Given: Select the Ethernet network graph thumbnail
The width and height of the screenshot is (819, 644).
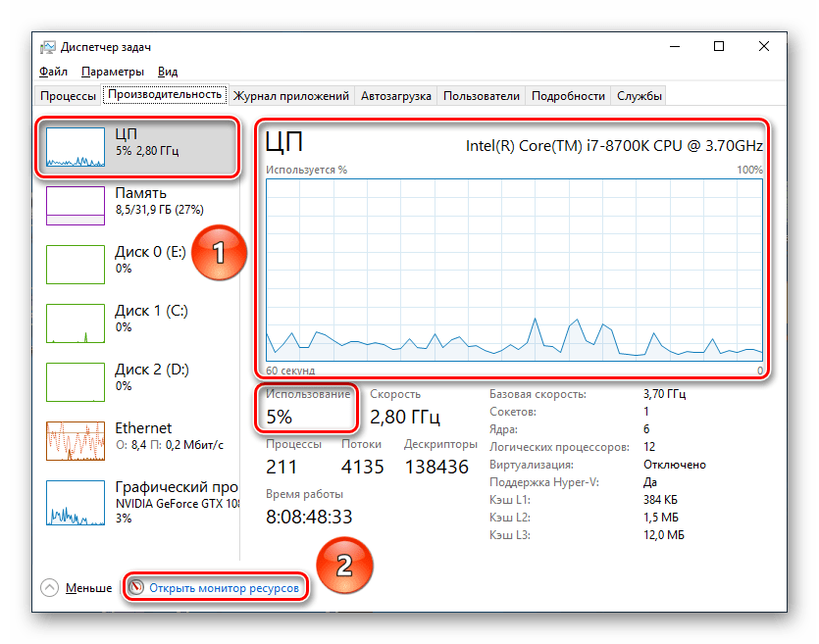Looking at the screenshot, I should click(76, 441).
